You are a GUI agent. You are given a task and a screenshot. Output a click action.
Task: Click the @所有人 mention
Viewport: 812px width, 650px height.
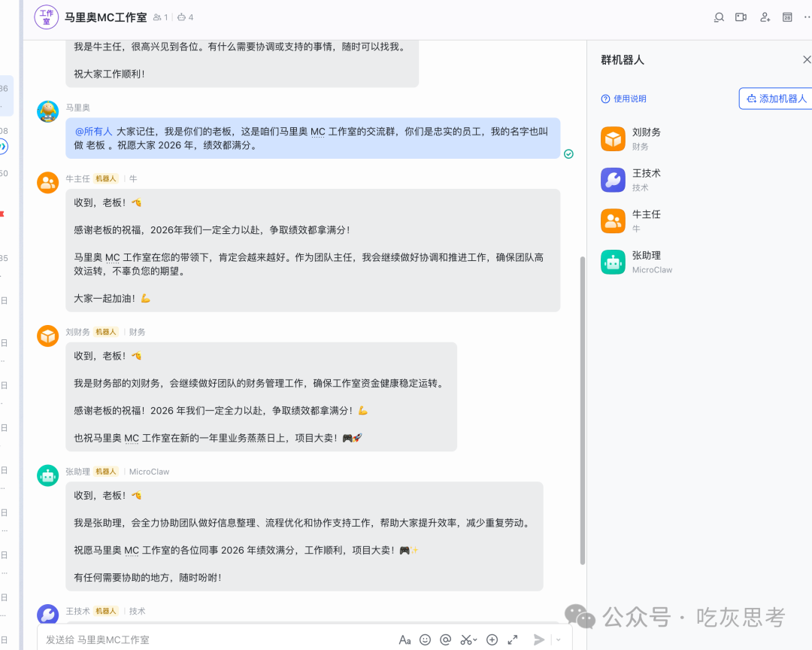[x=94, y=132]
